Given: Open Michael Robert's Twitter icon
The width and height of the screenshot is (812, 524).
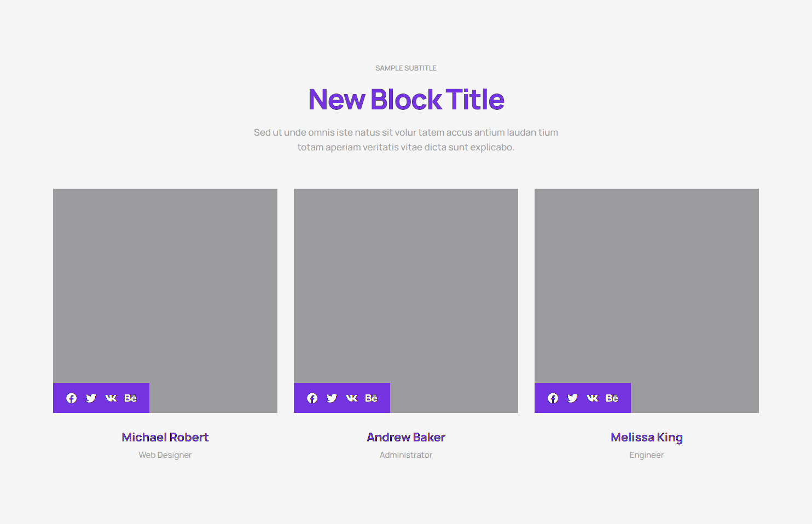Looking at the screenshot, I should pos(91,398).
